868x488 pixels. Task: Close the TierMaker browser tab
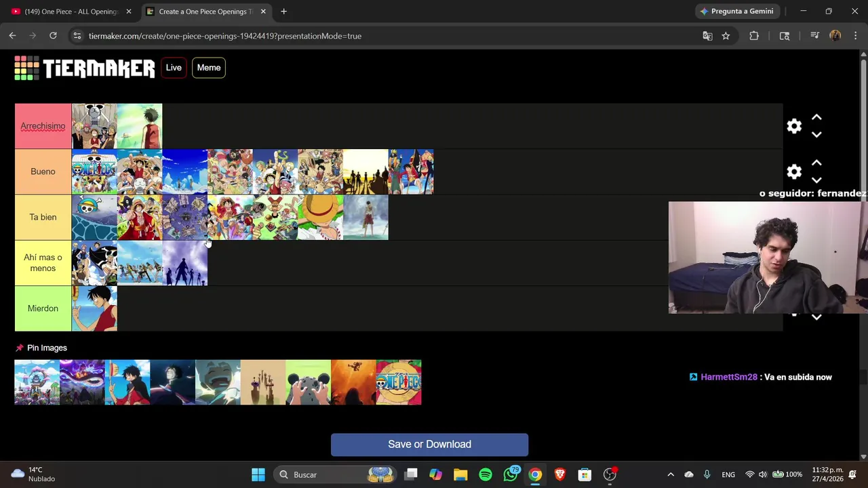263,12
